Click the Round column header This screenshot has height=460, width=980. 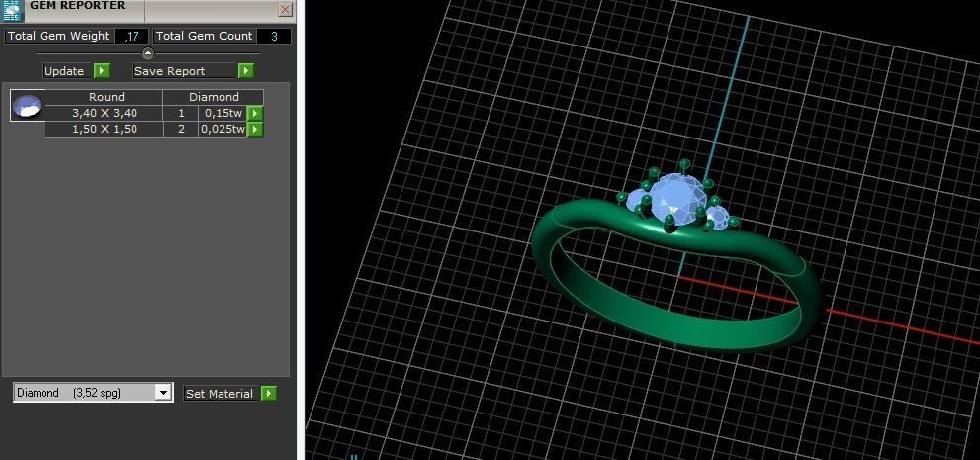[x=104, y=98]
